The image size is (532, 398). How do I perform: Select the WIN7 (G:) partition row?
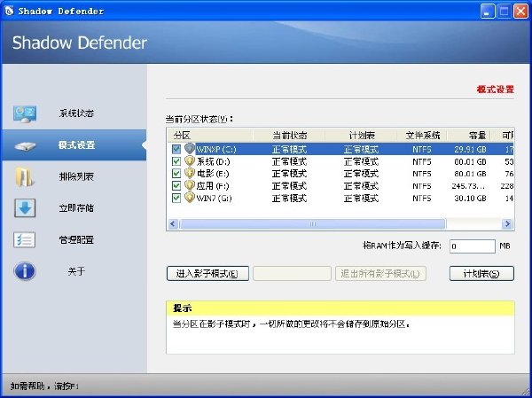tap(340, 198)
